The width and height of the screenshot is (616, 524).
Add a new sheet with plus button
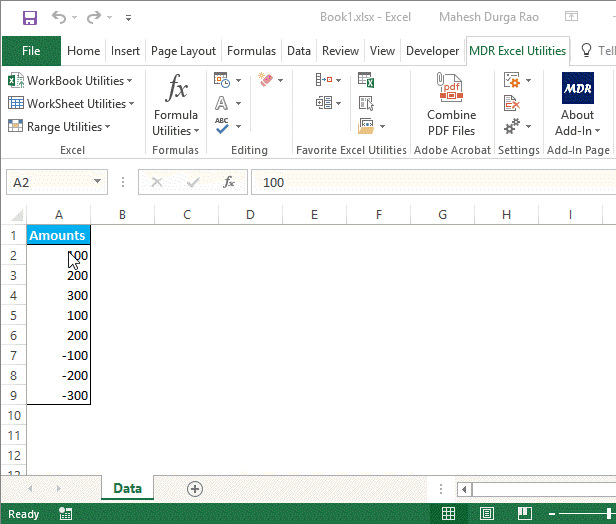(x=195, y=489)
